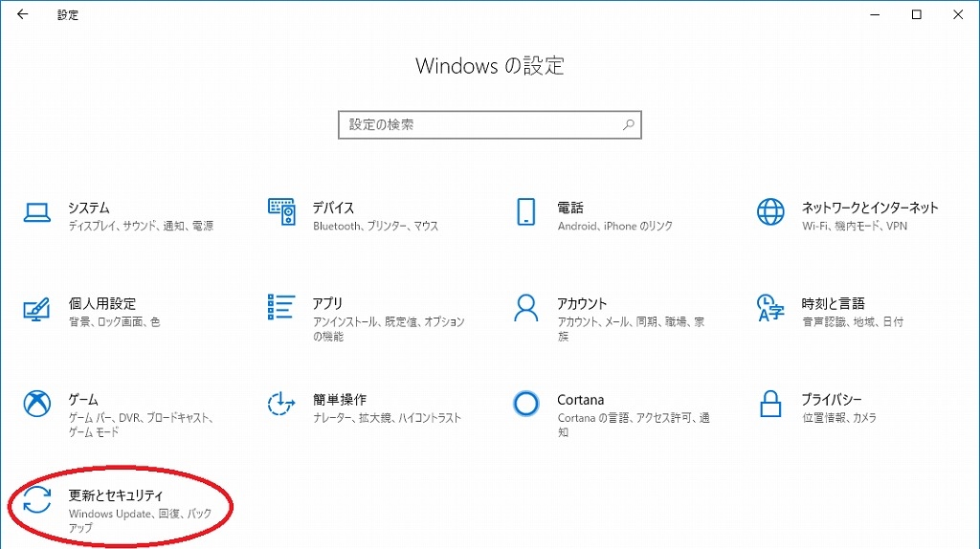The image size is (980, 549).
Task: Maximize the Settings window
Action: (916, 14)
